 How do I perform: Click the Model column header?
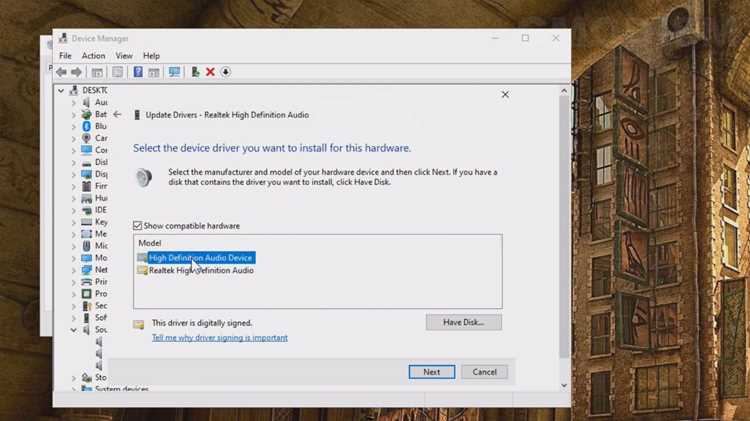[x=150, y=243]
